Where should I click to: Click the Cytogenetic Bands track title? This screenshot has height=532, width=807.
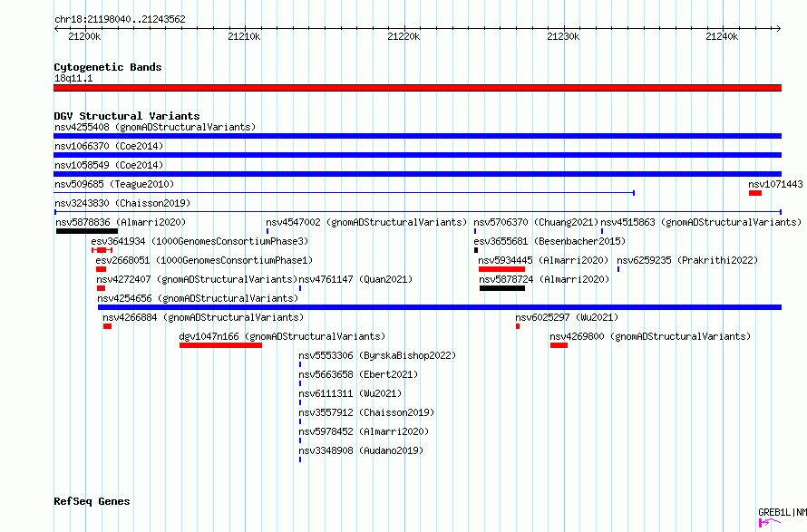click(x=108, y=67)
